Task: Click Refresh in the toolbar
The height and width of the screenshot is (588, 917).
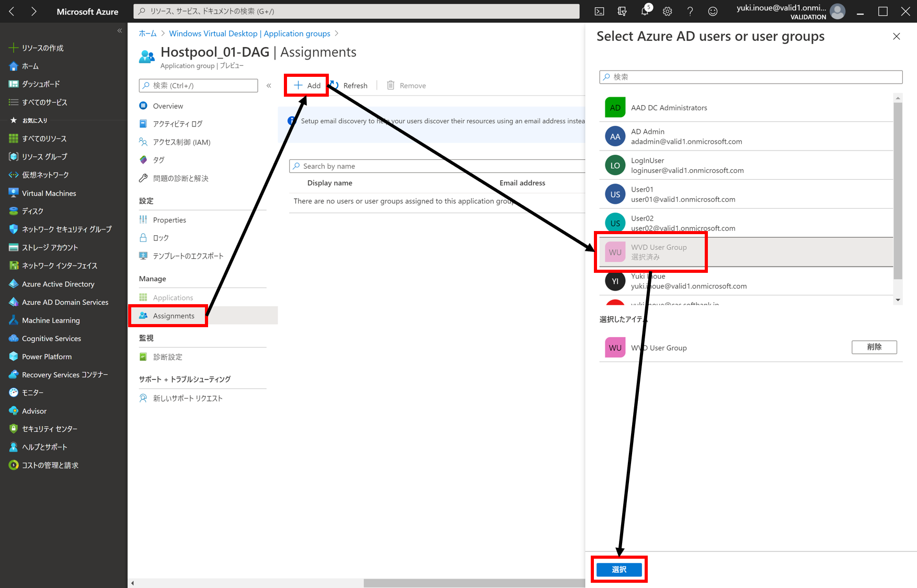Action: click(348, 86)
